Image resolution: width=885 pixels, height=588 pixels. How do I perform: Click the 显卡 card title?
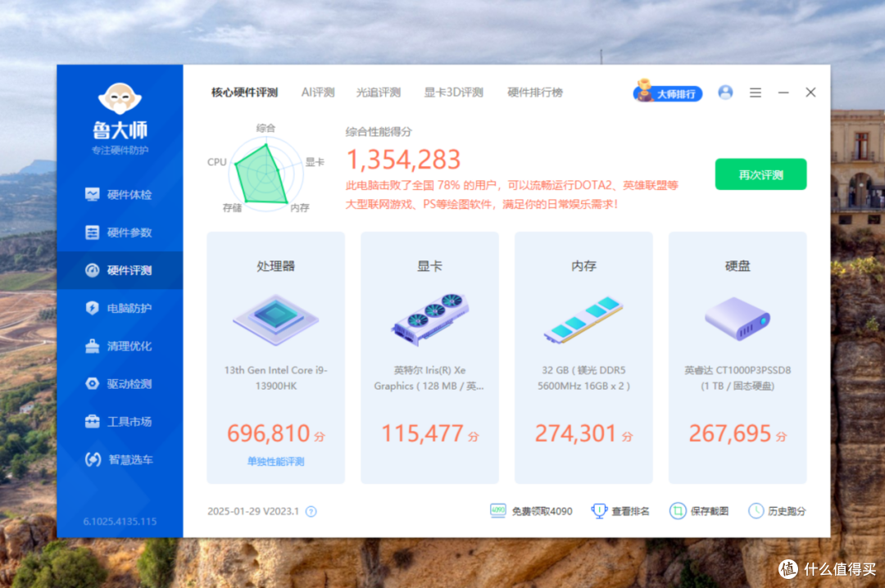click(429, 266)
